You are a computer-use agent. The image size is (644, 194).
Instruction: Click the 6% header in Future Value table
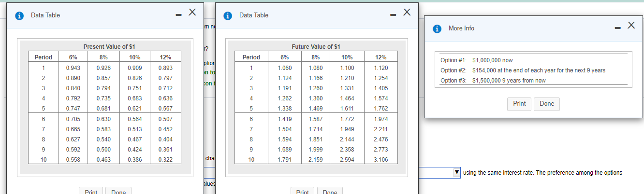point(285,57)
